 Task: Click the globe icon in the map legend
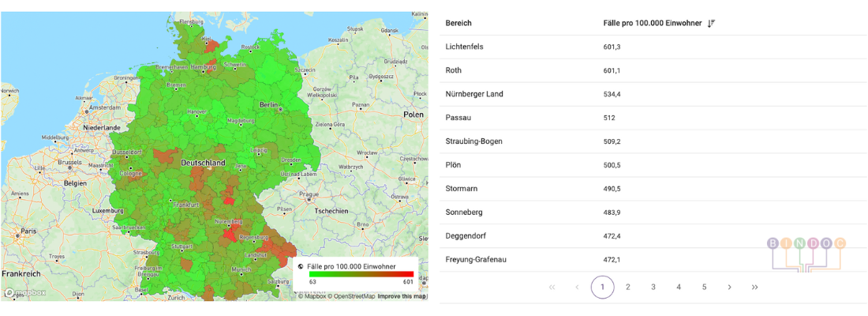[301, 267]
